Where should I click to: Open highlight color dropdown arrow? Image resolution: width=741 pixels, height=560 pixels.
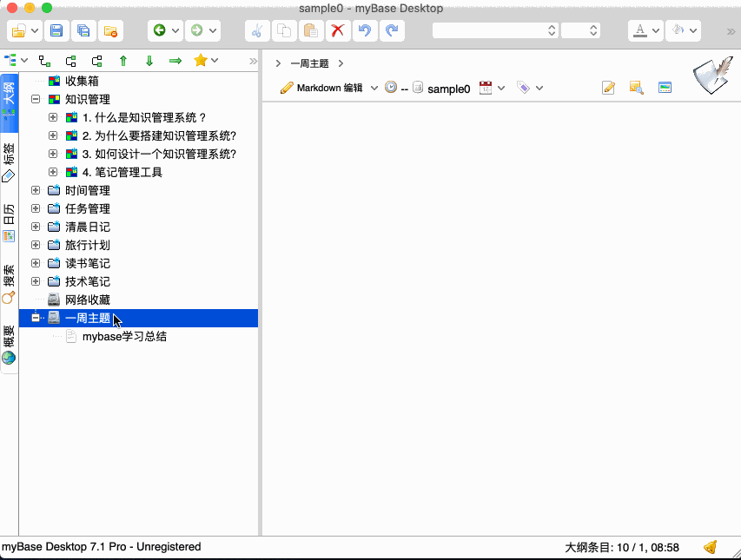point(693,30)
